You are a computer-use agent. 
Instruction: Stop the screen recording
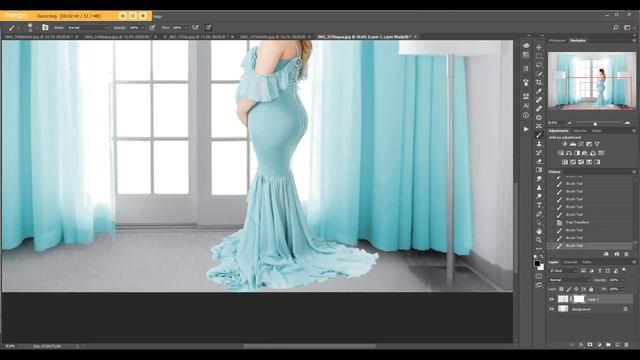point(143,16)
